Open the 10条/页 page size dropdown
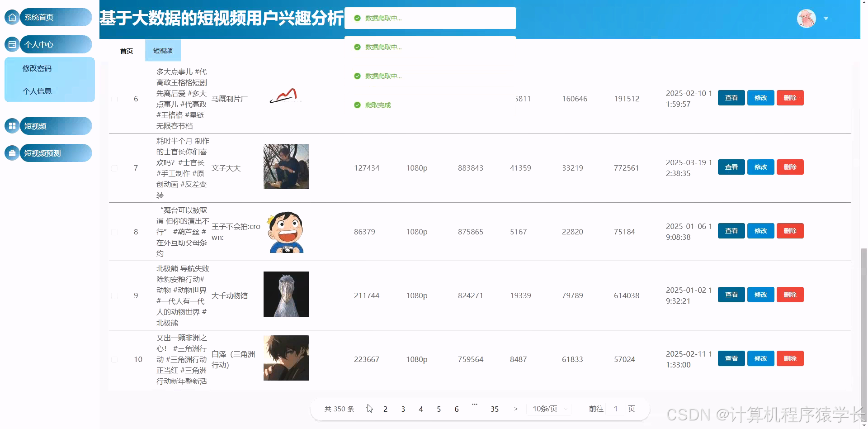Screen dimensions: 868x429 tap(548, 409)
